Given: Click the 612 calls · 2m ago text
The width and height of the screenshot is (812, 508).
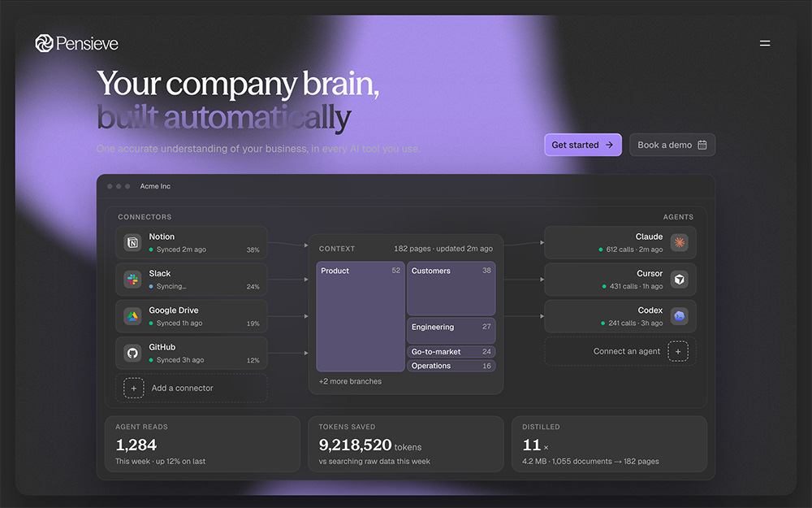Looking at the screenshot, I should tap(634, 250).
